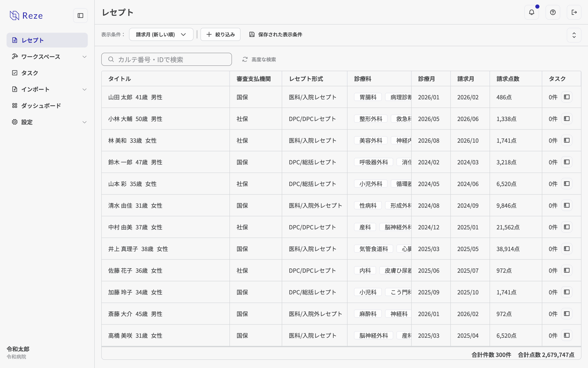Screen dimensions: 588x368
Task: Focus the カルテ番号・ID search field
Action: pos(166,59)
